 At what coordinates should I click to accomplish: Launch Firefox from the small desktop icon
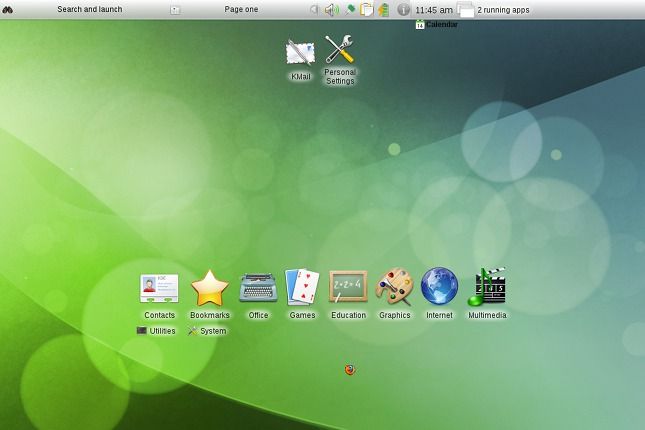click(x=350, y=370)
